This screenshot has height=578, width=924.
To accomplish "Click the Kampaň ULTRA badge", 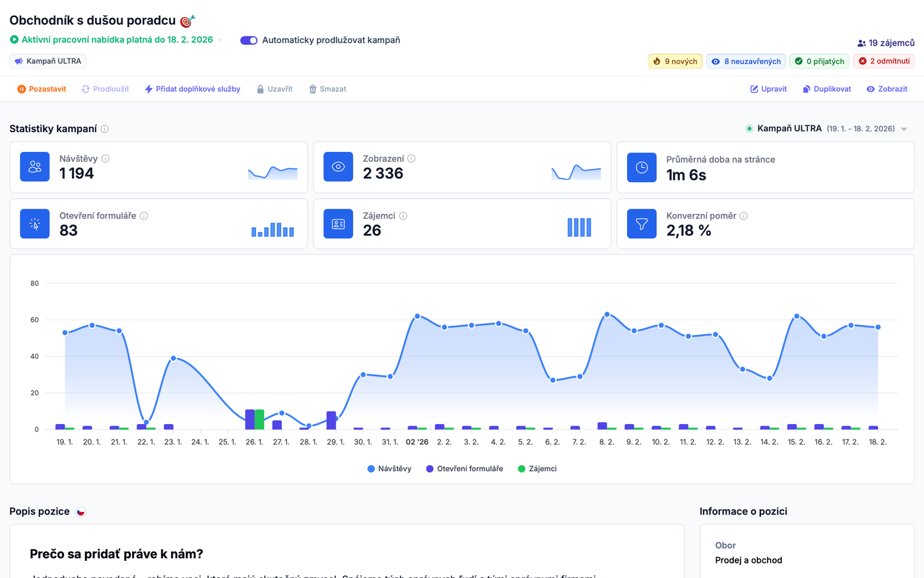I will [48, 61].
